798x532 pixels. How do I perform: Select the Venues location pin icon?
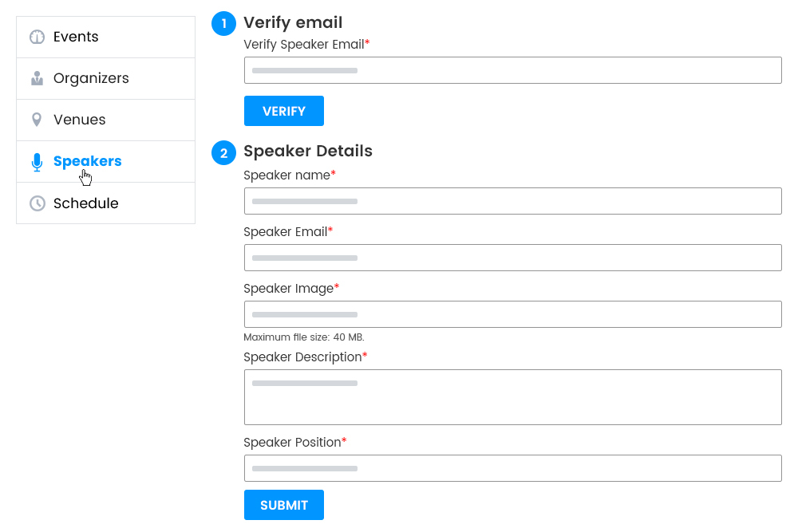(x=36, y=120)
